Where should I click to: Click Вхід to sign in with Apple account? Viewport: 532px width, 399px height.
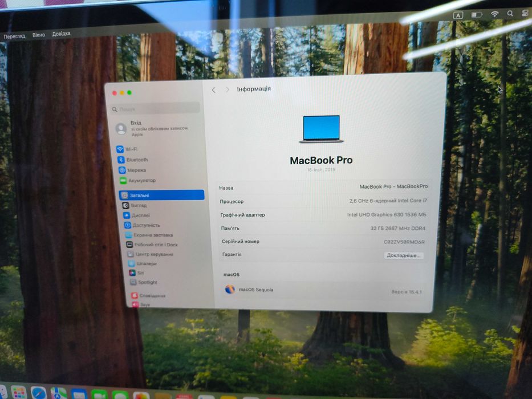pos(151,128)
